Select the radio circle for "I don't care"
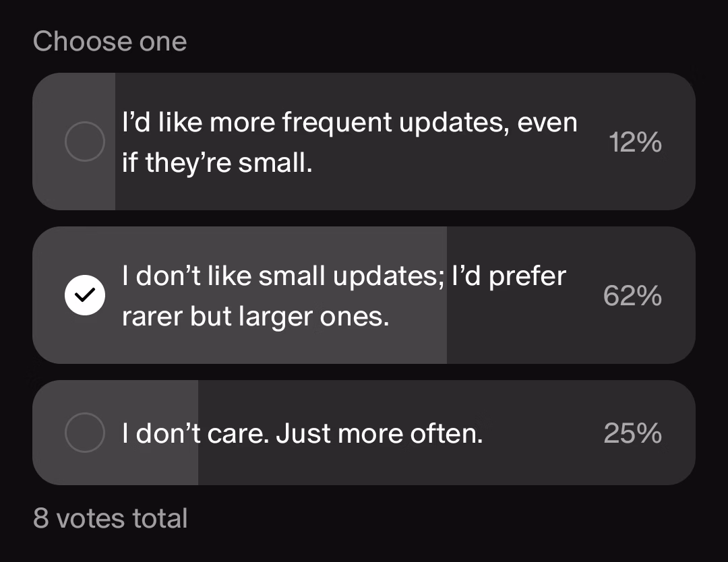 pyautogui.click(x=84, y=433)
